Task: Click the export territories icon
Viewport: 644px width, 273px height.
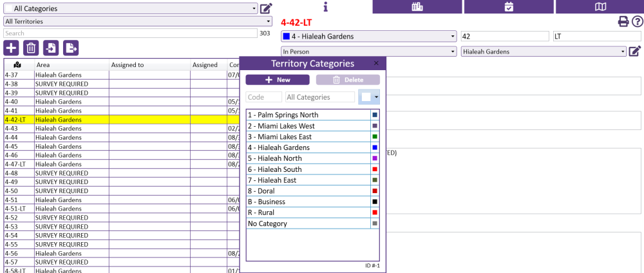Action: pyautogui.click(x=70, y=48)
